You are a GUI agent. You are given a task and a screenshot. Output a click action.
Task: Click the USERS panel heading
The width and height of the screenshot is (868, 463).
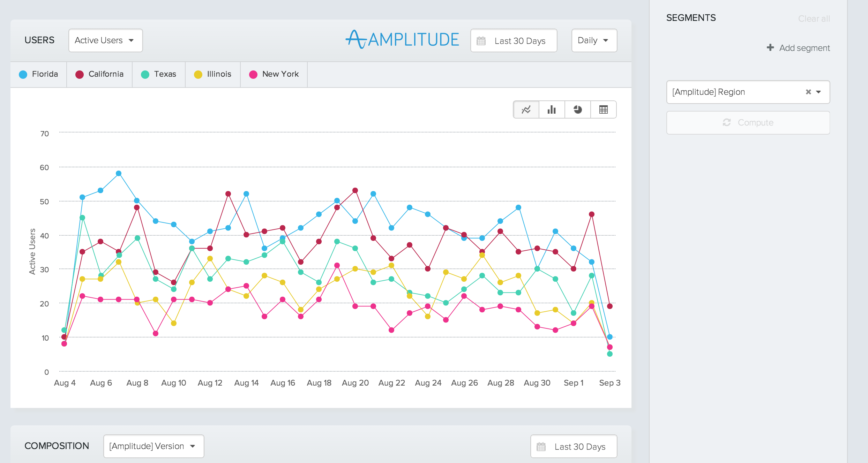[x=39, y=40]
